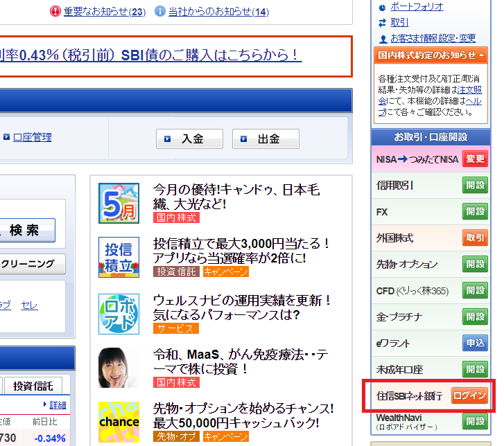Click the 開設 button for CFD (くりっく株365)

pyautogui.click(x=475, y=290)
